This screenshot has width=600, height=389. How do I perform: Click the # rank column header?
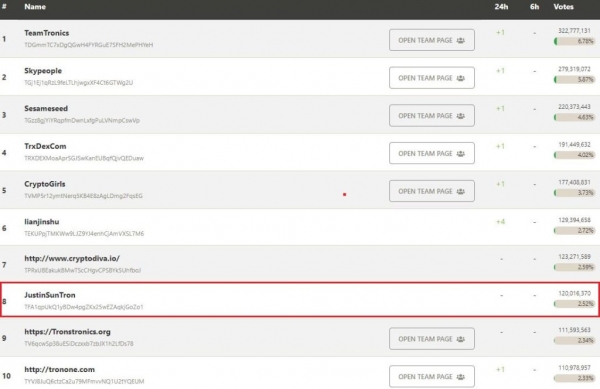pos(4,7)
